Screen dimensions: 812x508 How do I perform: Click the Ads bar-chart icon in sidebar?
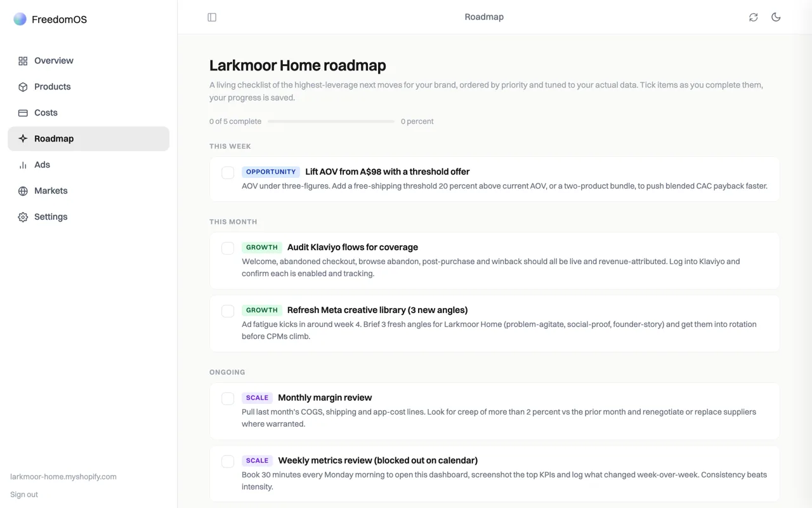click(x=23, y=165)
